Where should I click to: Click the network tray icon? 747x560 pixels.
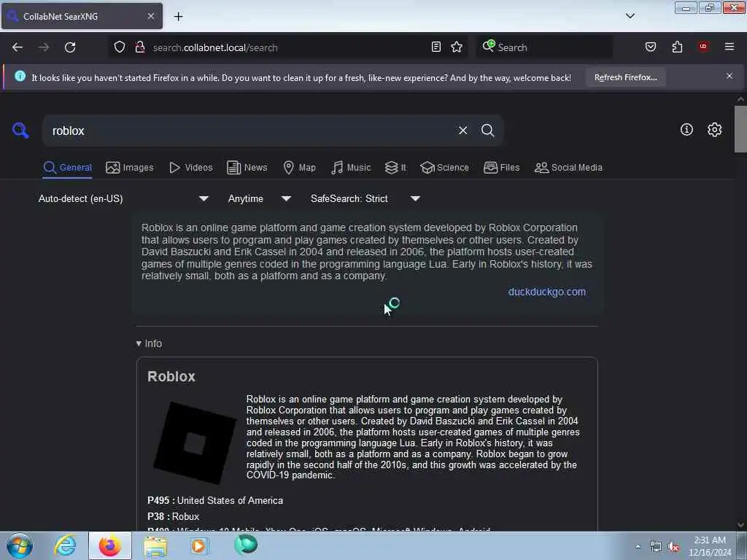coord(656,547)
